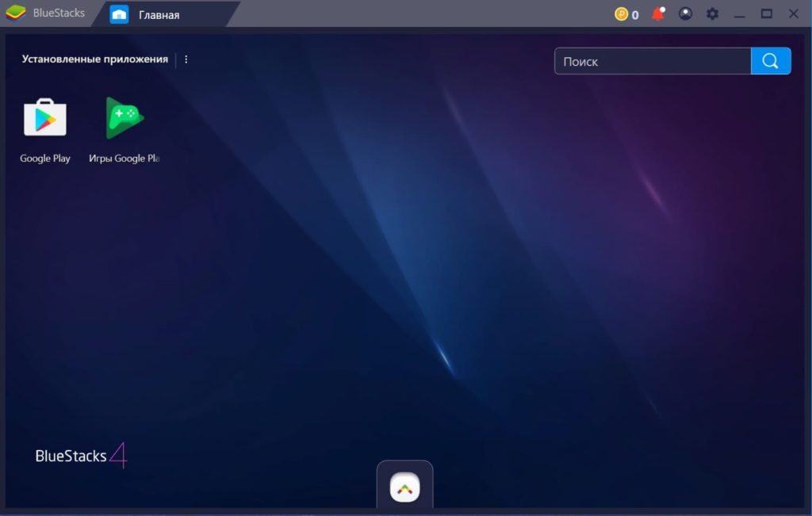Open the account profile icon
Viewport: 812px width, 516px height.
(685, 13)
